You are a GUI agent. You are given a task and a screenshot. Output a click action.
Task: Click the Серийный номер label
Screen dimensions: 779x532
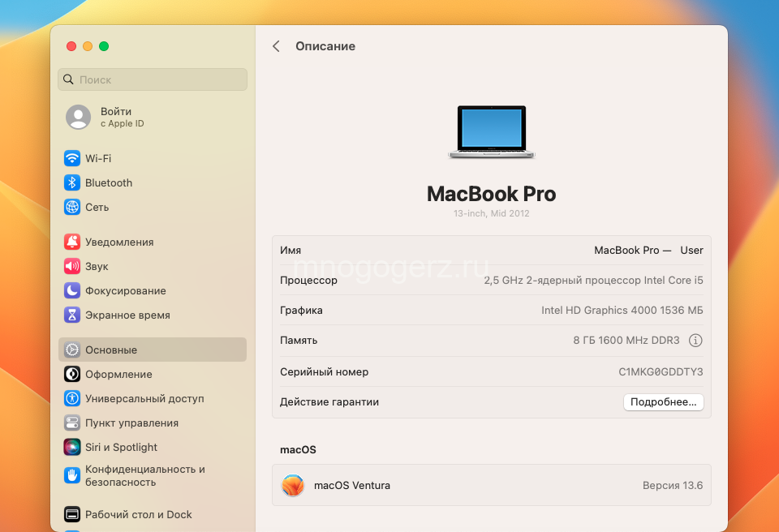pyautogui.click(x=324, y=371)
